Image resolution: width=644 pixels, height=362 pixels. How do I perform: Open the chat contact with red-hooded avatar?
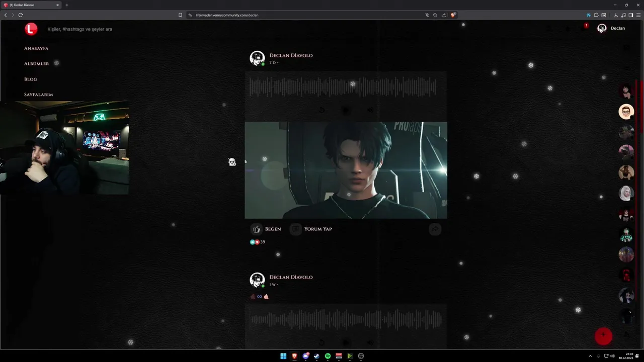coord(626,275)
